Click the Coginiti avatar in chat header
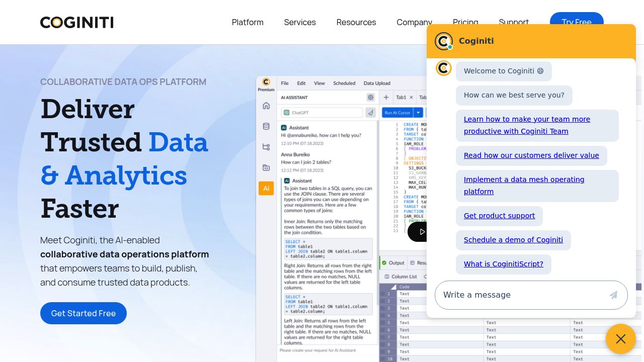The height and width of the screenshot is (362, 644). [x=444, y=41]
